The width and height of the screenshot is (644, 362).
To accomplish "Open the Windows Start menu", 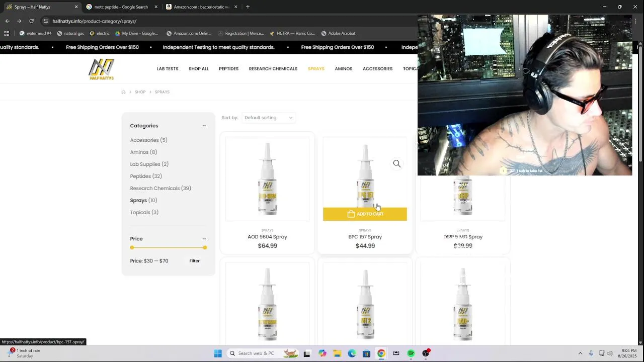I will click(x=218, y=353).
